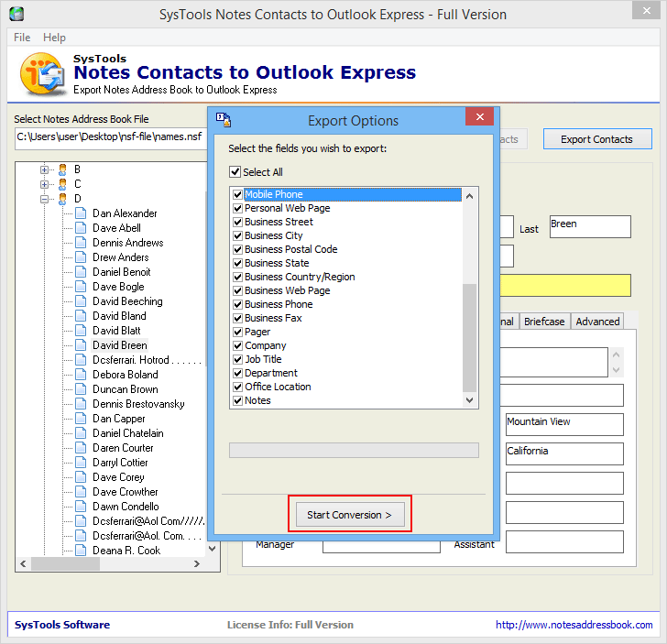Click the document icon for Dan Alexander
This screenshot has width=667, height=644.
coord(81,213)
